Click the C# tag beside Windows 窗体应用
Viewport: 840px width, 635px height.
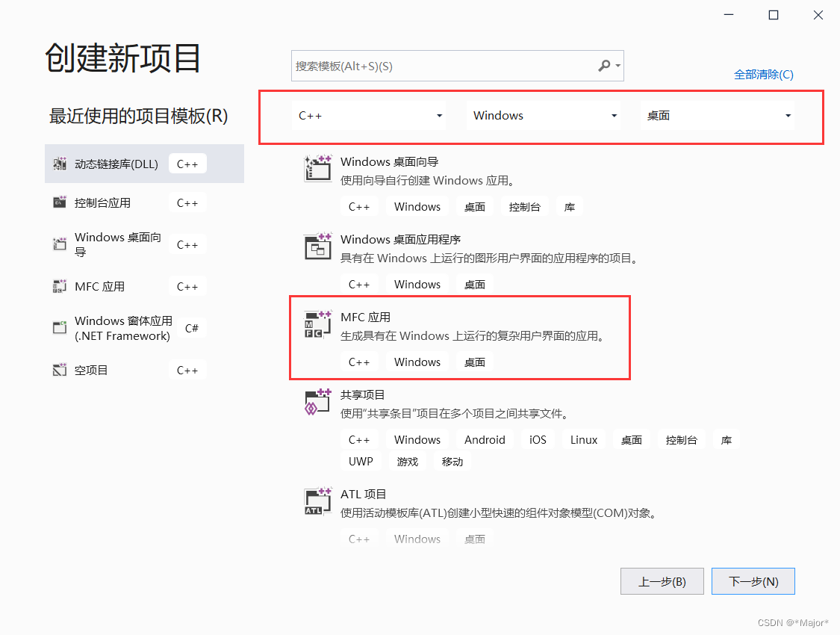191,328
